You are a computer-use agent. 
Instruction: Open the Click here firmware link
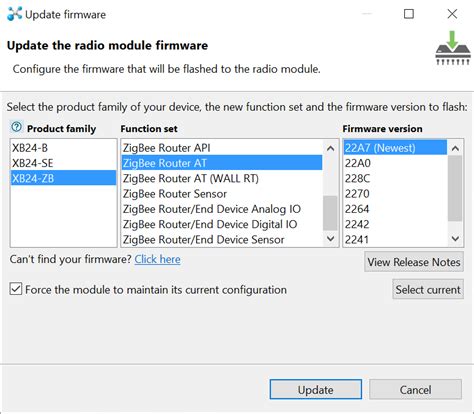(157, 259)
